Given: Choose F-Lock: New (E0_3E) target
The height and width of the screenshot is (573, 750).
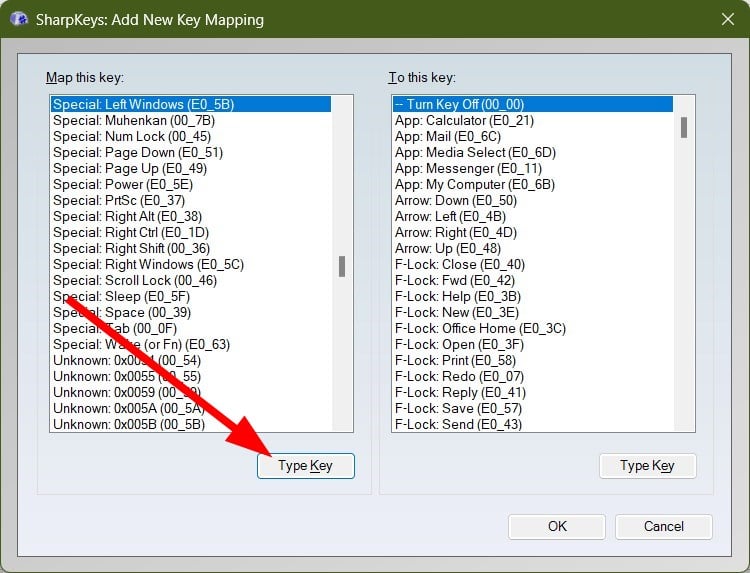Looking at the screenshot, I should [x=533, y=313].
